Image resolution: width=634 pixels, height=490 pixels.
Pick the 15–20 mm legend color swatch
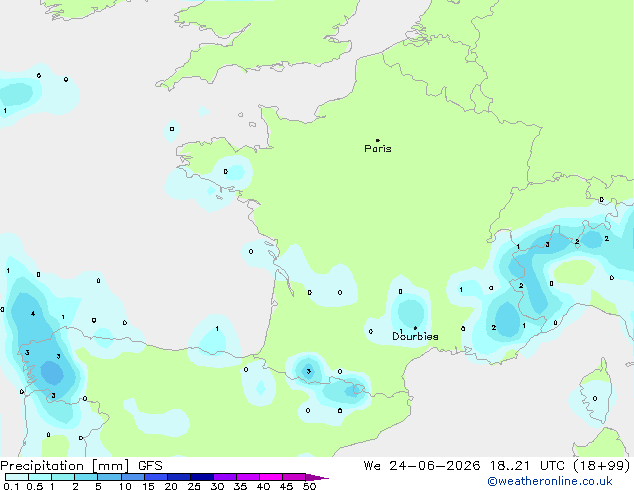pyautogui.click(x=156, y=477)
